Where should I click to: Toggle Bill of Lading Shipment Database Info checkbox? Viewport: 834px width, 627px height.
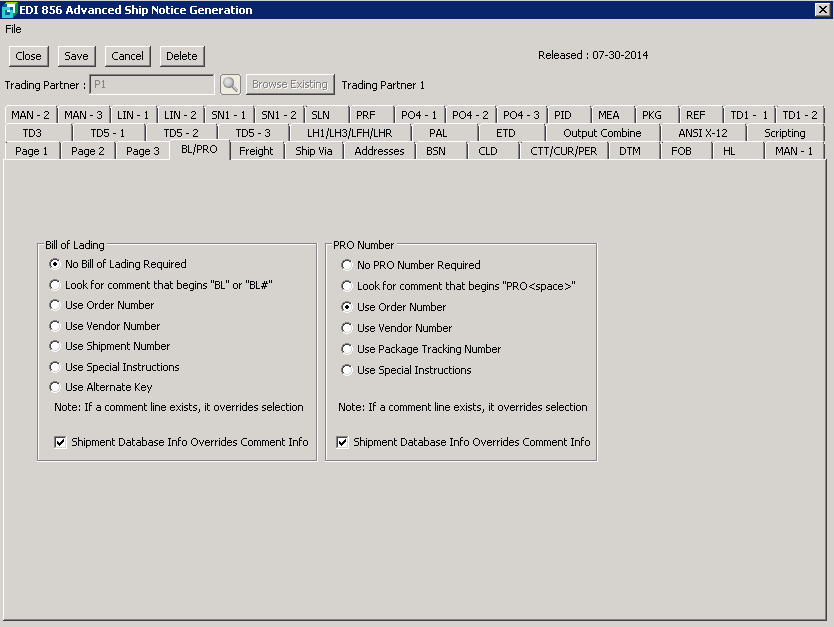[61, 442]
